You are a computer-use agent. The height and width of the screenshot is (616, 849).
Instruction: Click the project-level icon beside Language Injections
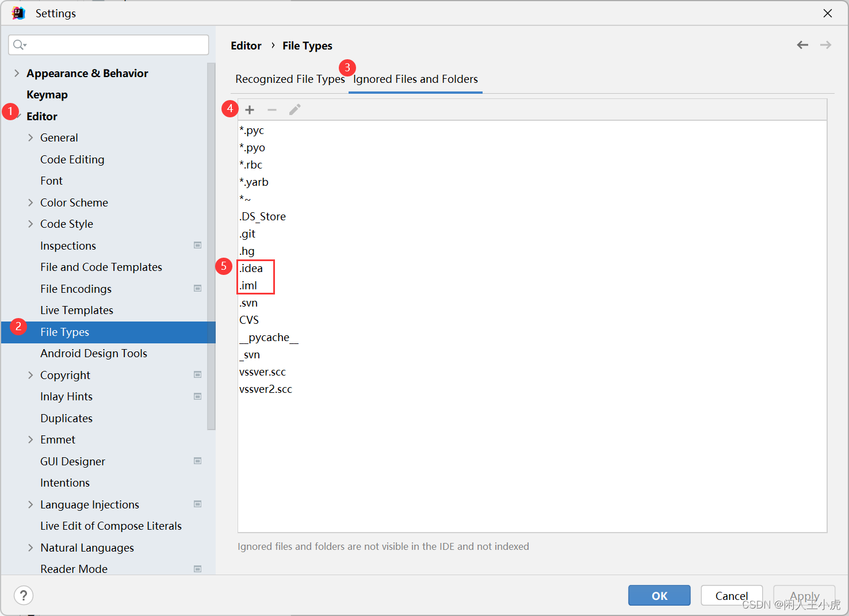pyautogui.click(x=198, y=504)
